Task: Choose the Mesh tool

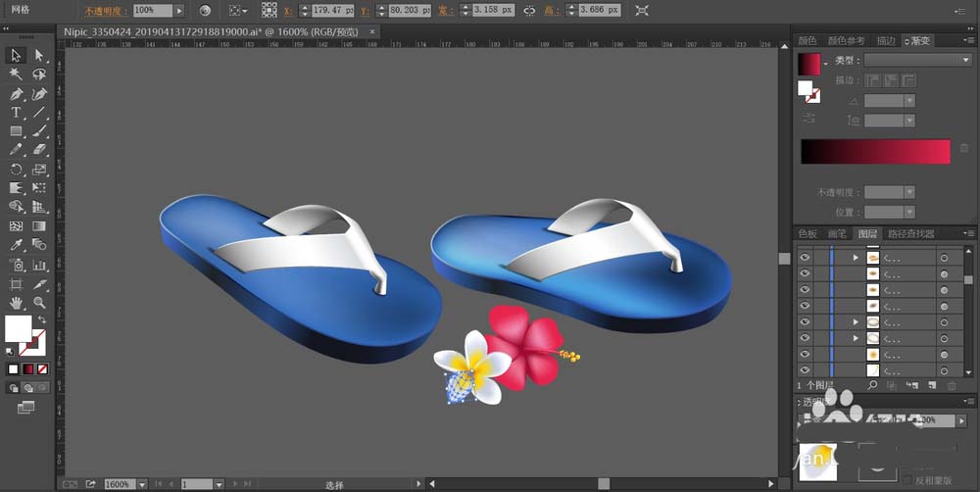Action: (16, 226)
